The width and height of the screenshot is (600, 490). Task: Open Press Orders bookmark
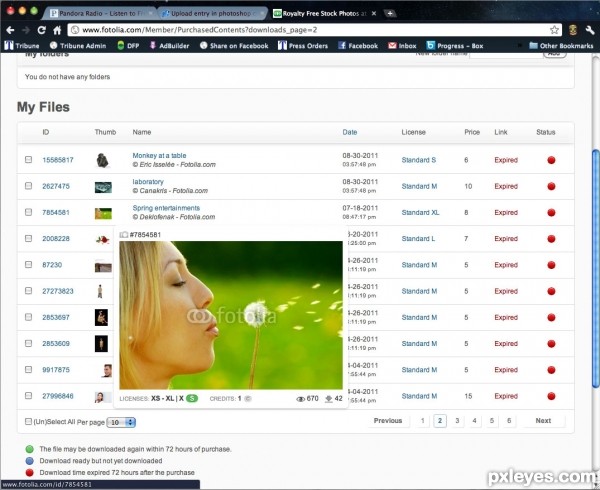(303, 46)
